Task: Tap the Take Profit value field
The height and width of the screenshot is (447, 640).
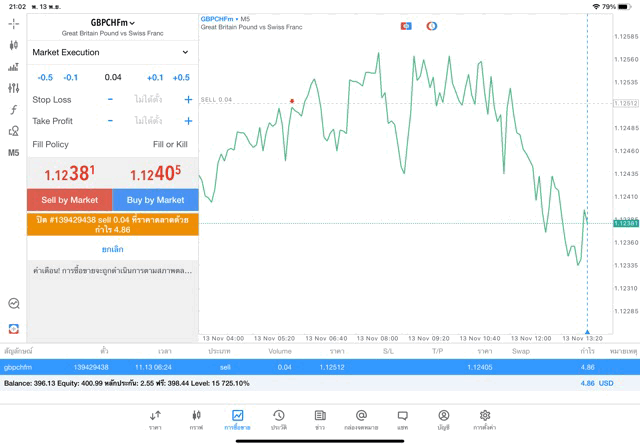Action: 148,121
